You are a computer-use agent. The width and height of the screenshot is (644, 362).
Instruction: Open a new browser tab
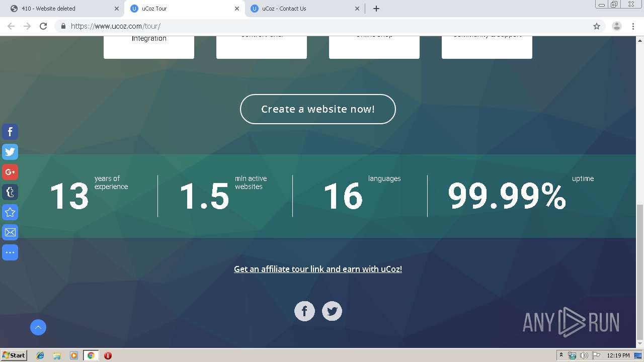(376, 9)
